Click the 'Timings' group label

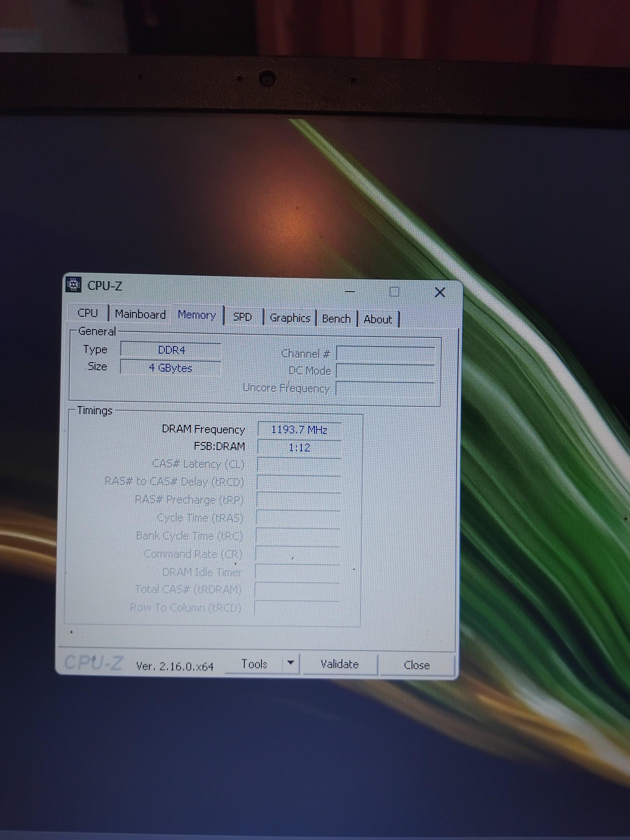click(95, 410)
